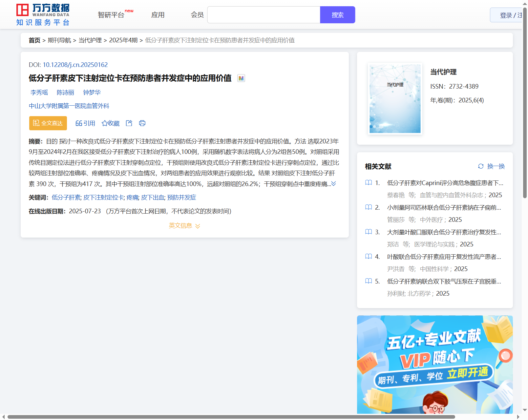Click the book icon beside related article 5
The width and height of the screenshot is (528, 420).
tap(369, 281)
